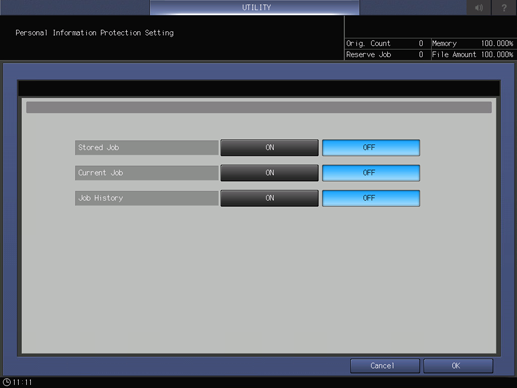Click the Current Job label
517x388 pixels.
click(x=147, y=173)
